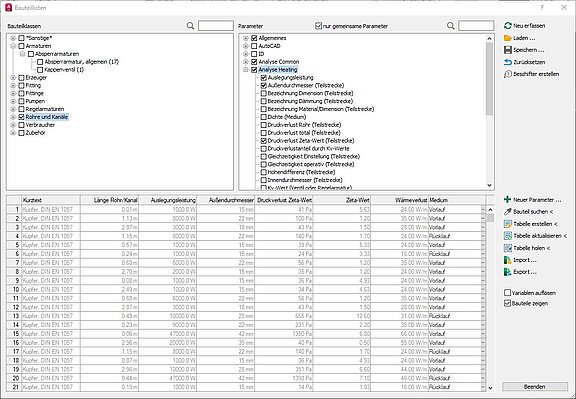Enable Variablen auflösen checkbox
This screenshot has height=399, width=576.
(x=507, y=293)
